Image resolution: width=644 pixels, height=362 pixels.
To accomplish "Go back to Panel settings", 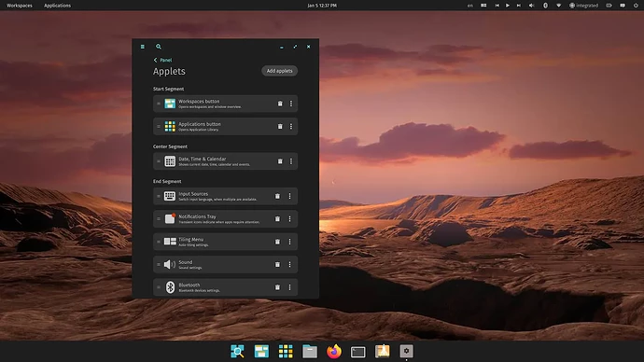I will coord(162,60).
